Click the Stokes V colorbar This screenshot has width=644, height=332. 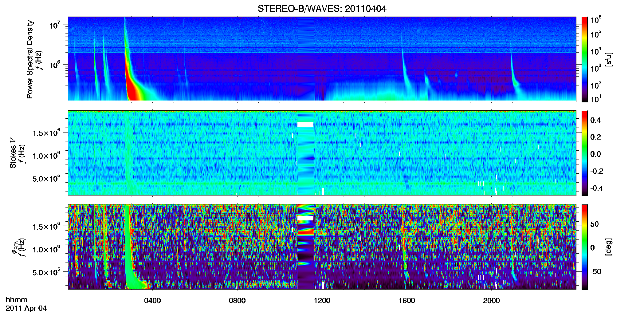[x=585, y=153]
